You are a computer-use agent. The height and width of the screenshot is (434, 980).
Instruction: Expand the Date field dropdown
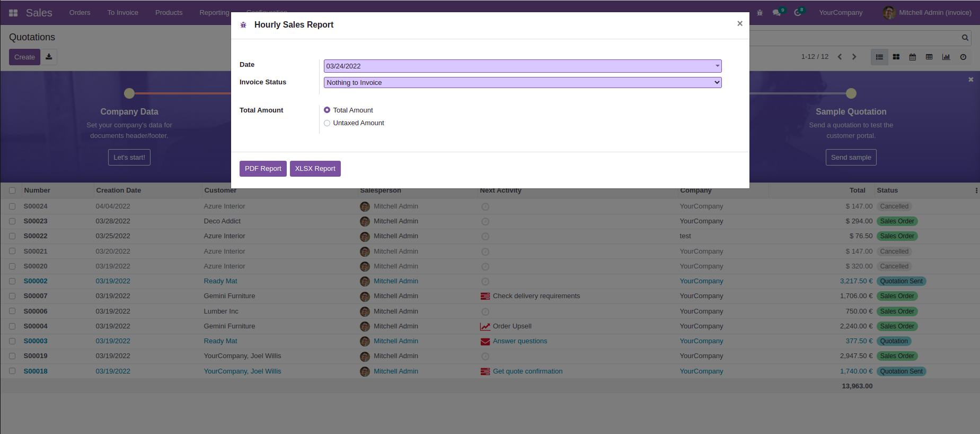click(x=717, y=66)
